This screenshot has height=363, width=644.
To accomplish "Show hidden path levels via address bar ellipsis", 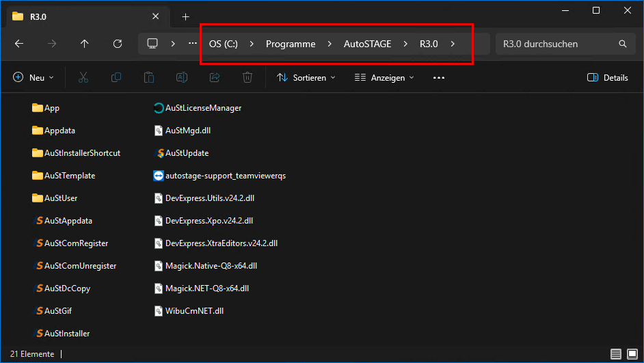I will point(193,43).
